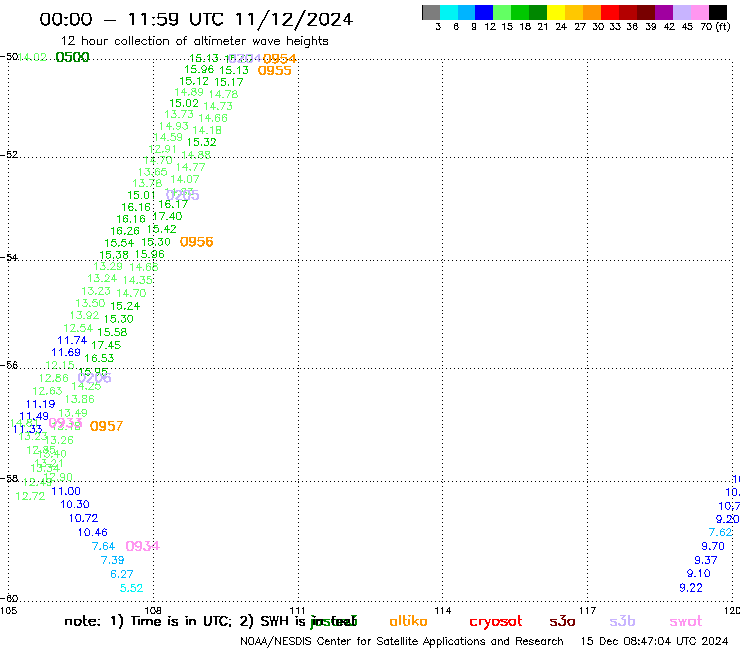The width and height of the screenshot is (740, 650).
Task: Click the 9.70 wave height value
Action: click(x=713, y=546)
